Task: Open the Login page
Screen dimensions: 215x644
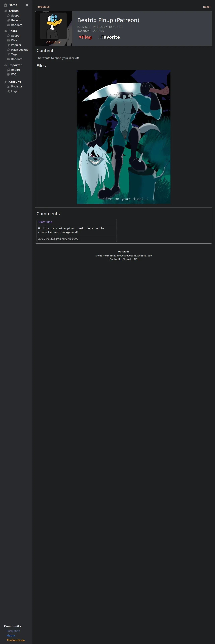Action: coord(15,91)
